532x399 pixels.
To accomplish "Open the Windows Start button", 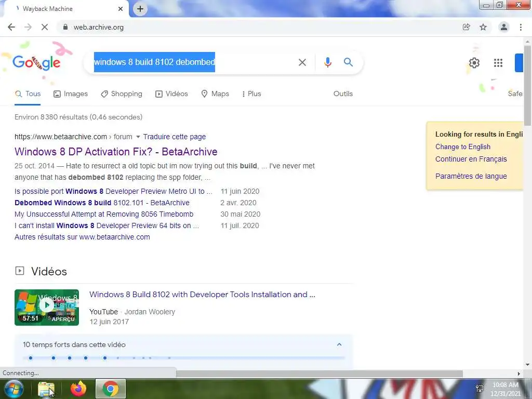I will 14,389.
